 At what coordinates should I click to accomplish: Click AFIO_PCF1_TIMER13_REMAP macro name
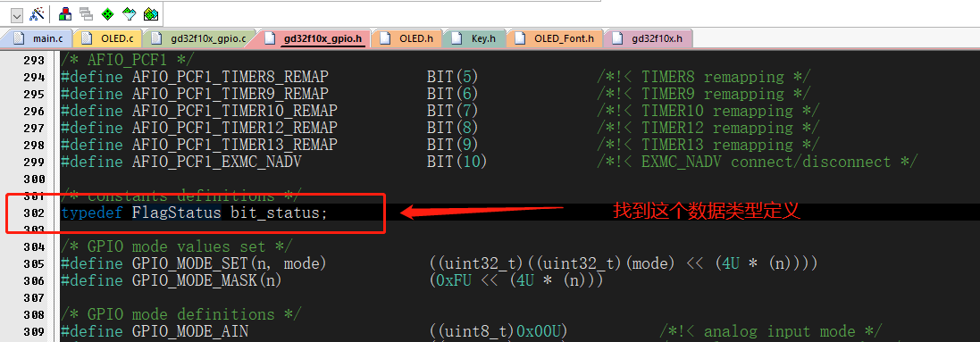[x=234, y=145]
